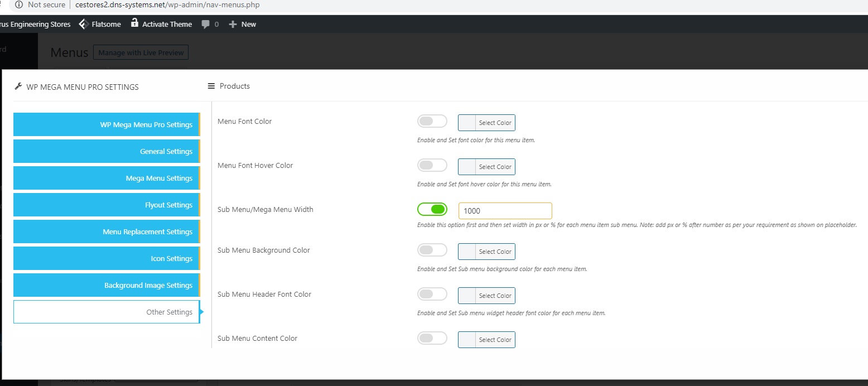The image size is (868, 386).
Task: Switch to Mega Menu Settings tab
Action: [x=107, y=178]
